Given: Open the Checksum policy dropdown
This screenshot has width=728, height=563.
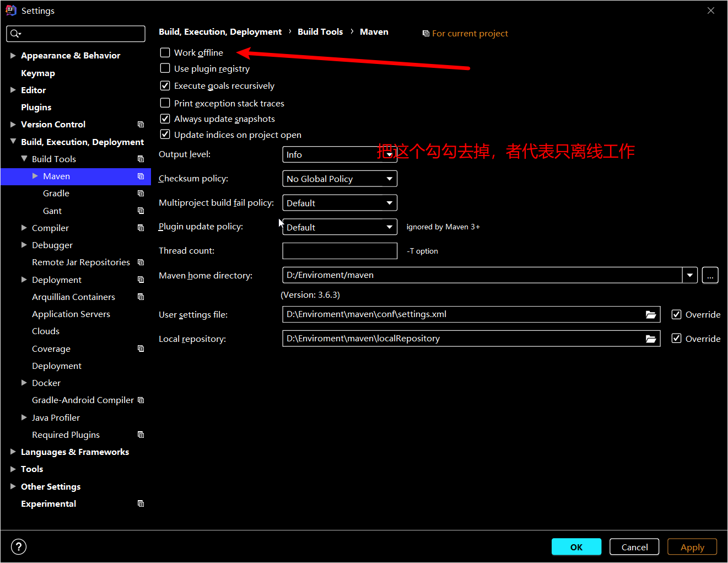Looking at the screenshot, I should click(x=339, y=179).
